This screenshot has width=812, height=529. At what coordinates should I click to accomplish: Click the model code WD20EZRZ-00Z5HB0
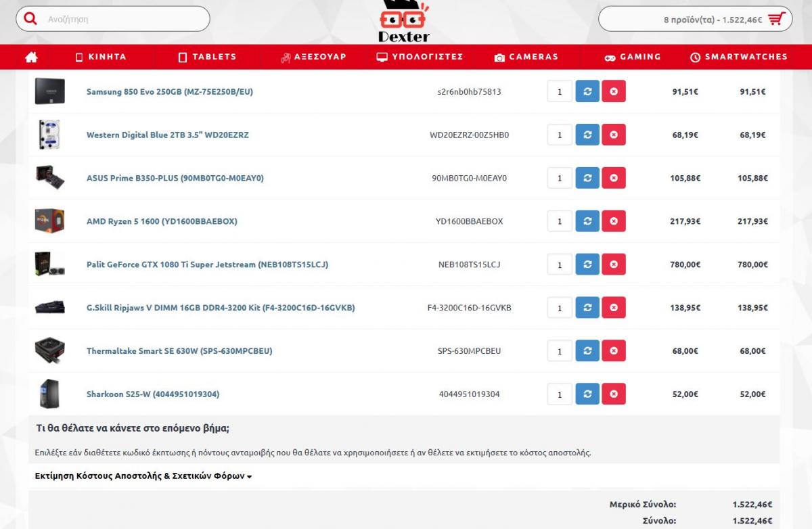click(x=470, y=135)
